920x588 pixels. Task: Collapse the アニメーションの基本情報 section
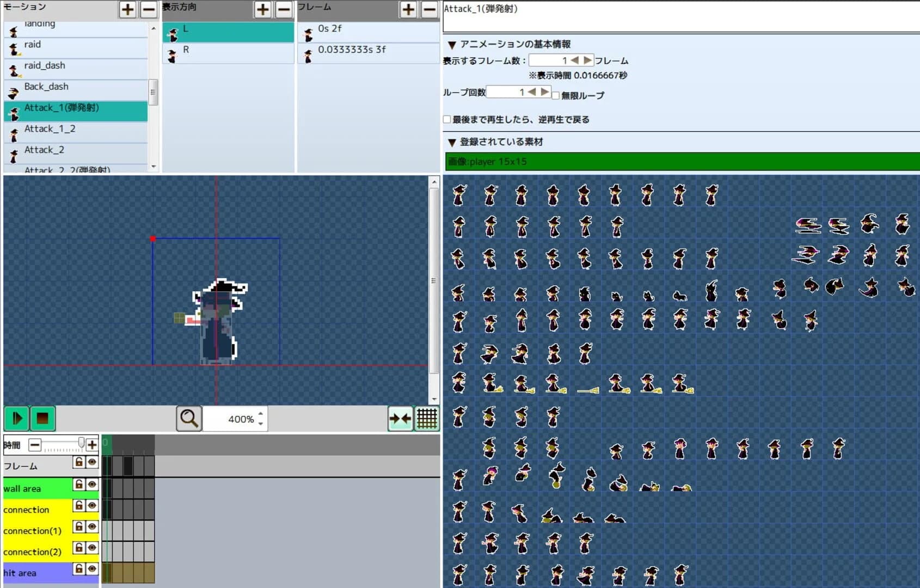(452, 45)
